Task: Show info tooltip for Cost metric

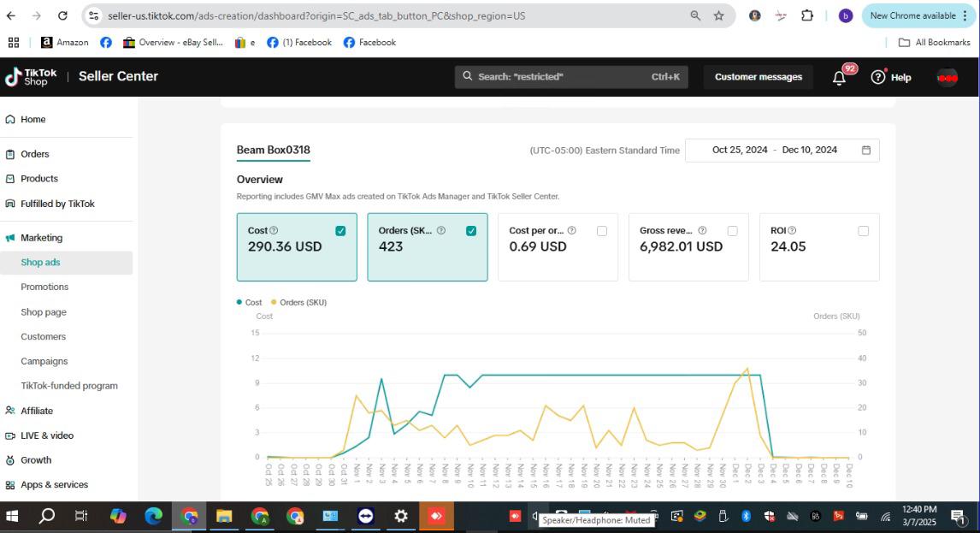Action: (274, 230)
